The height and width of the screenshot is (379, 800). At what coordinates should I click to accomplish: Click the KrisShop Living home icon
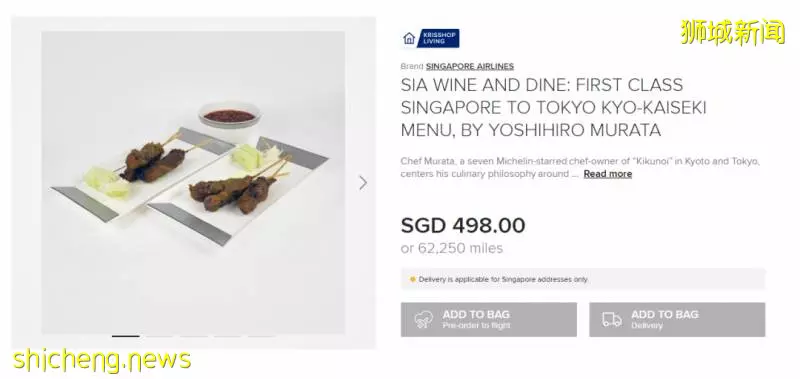pos(409,38)
